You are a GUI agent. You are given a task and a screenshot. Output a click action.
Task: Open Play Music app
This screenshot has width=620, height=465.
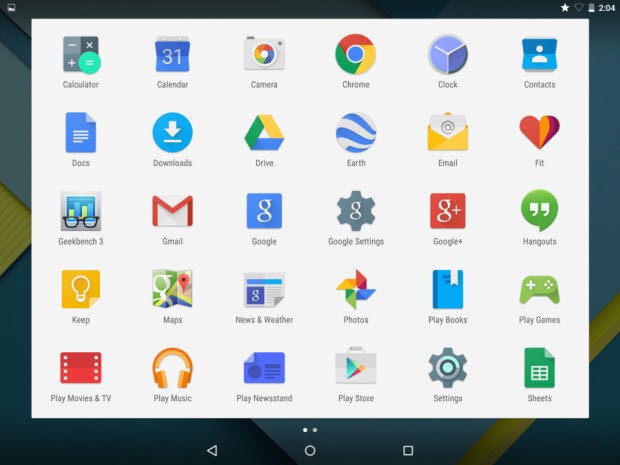(x=172, y=368)
